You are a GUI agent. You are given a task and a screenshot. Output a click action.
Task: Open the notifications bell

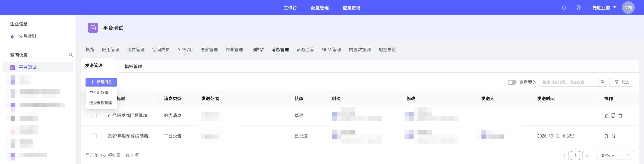564,8
